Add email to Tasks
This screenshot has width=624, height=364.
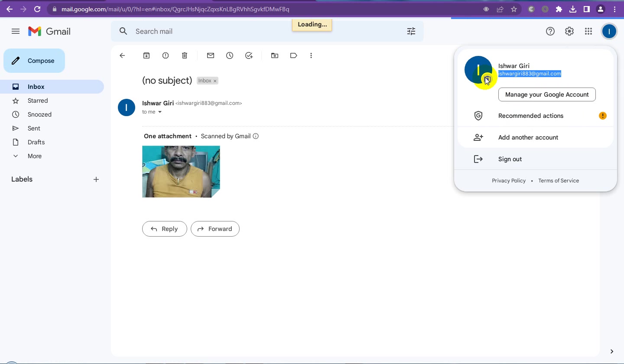[249, 55]
